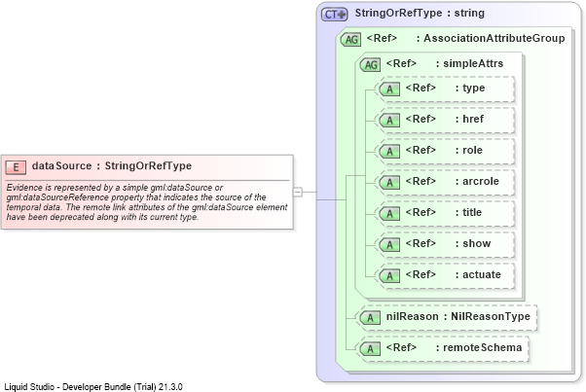Click the A icon of actuate attribute
Image resolution: width=586 pixels, height=392 pixels.
pyautogui.click(x=389, y=275)
